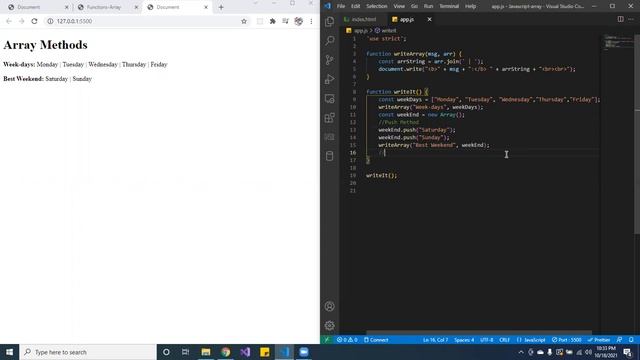This screenshot has height=360, width=640.
Task: Open the Search view in VS Code sidebar
Action: [329, 40]
